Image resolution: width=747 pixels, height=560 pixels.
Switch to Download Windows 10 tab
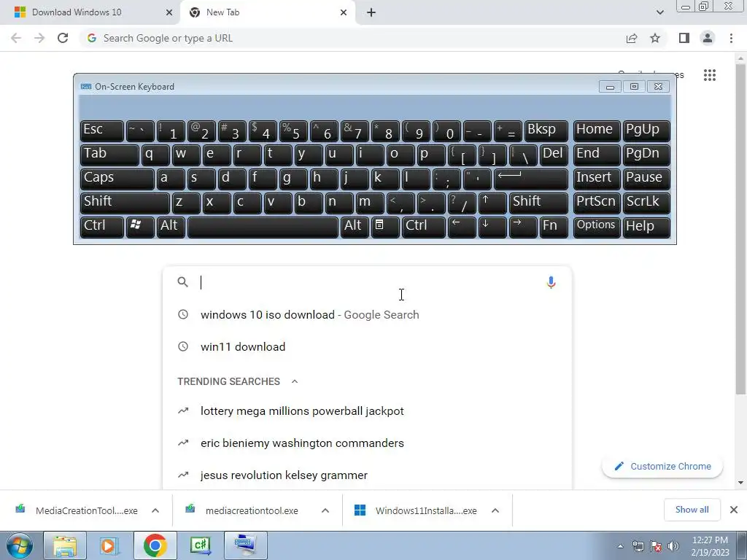90,12
